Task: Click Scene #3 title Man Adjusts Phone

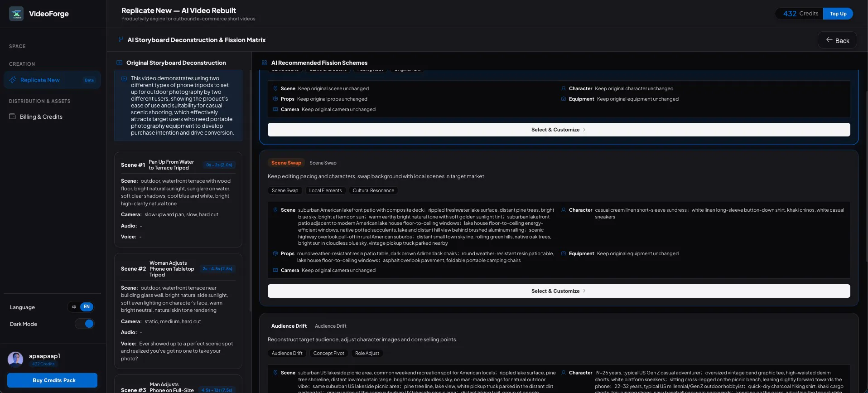Action: coord(172,387)
